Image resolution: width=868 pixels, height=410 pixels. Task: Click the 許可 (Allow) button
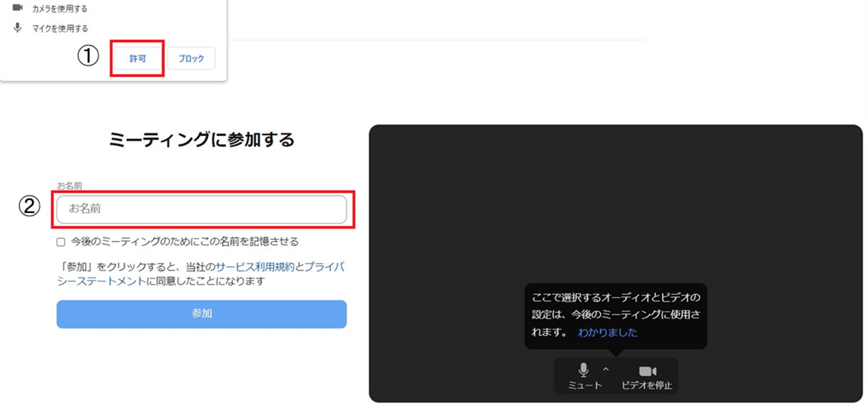tap(137, 59)
